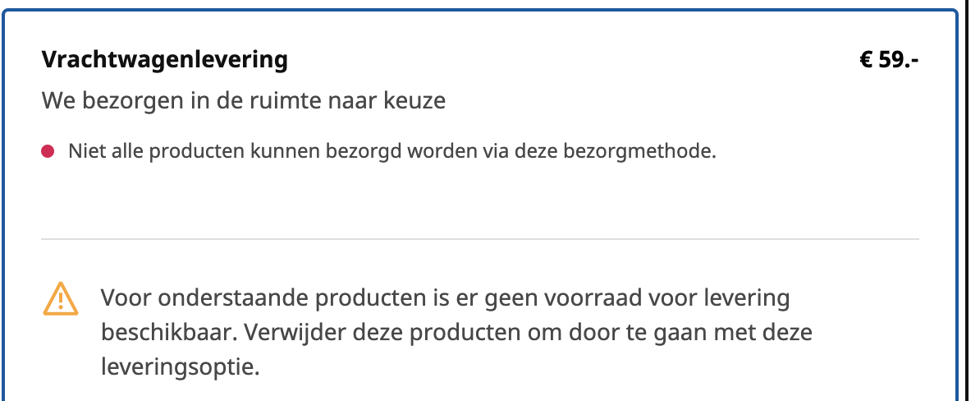The height and width of the screenshot is (401, 980).
Task: Click the red unavailable status dot
Action: 48,151
